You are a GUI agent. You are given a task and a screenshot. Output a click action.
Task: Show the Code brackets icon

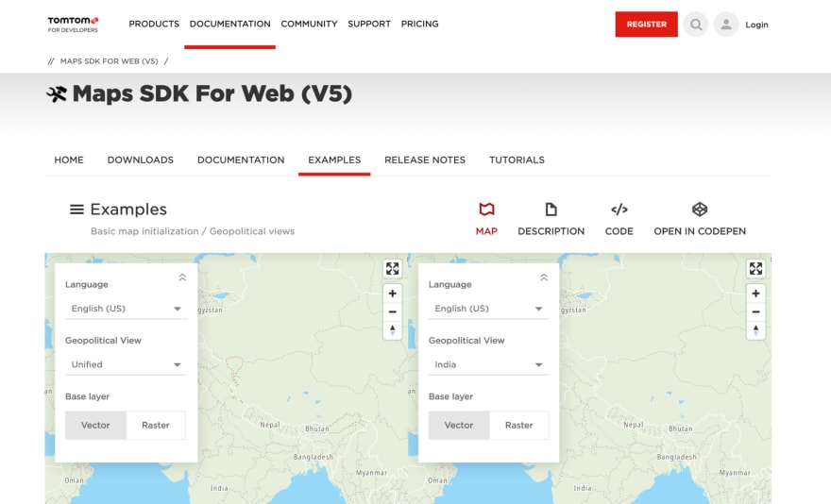[x=619, y=210]
